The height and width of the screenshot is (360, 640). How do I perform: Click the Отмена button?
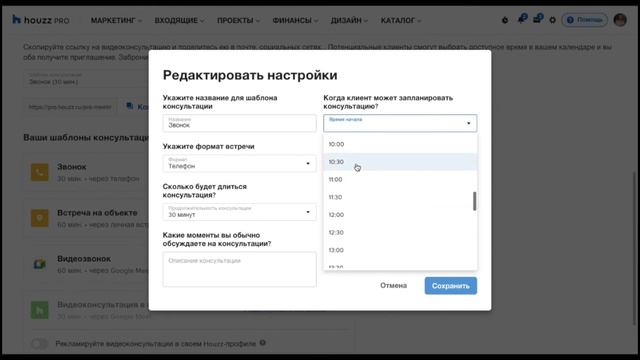(393, 286)
